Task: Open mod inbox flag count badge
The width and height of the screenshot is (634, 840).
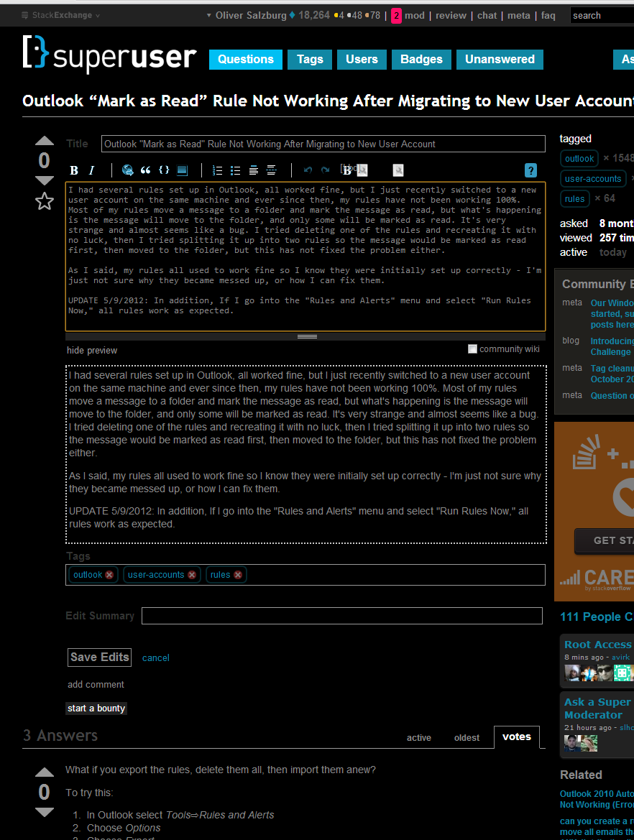Action: (x=396, y=16)
